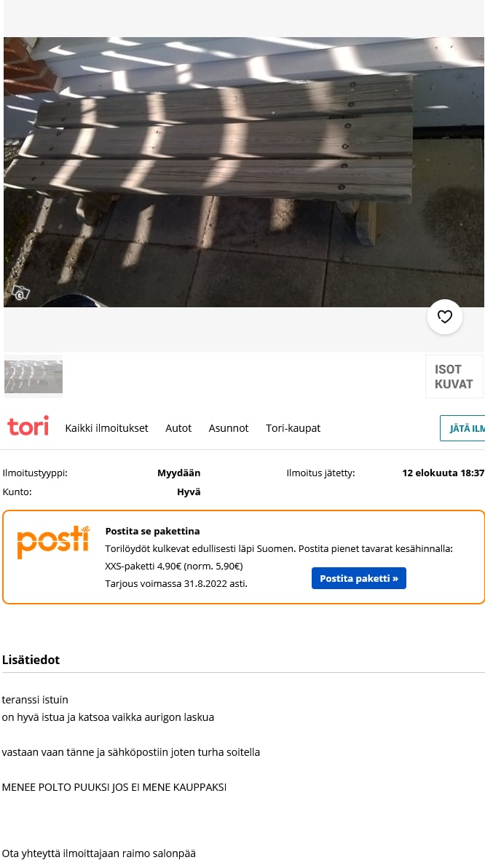
Task: Open Kaikki ilmoitukset menu item
Action: (107, 428)
